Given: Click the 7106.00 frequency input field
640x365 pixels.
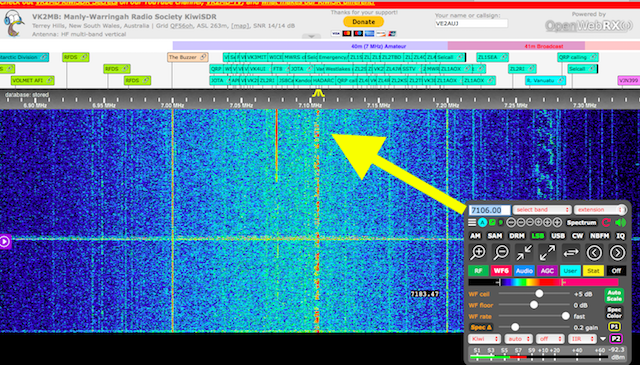Looking at the screenshot, I should [489, 210].
